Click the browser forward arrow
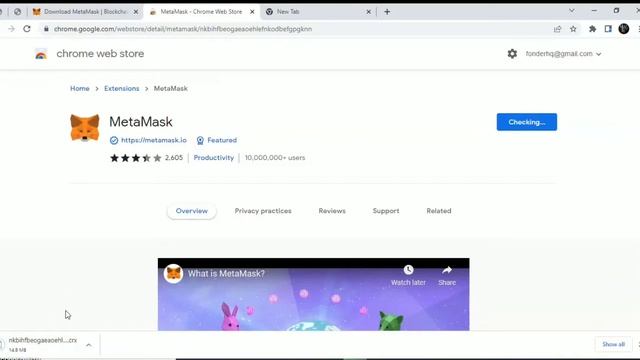The width and height of the screenshot is (640, 360). (11, 29)
